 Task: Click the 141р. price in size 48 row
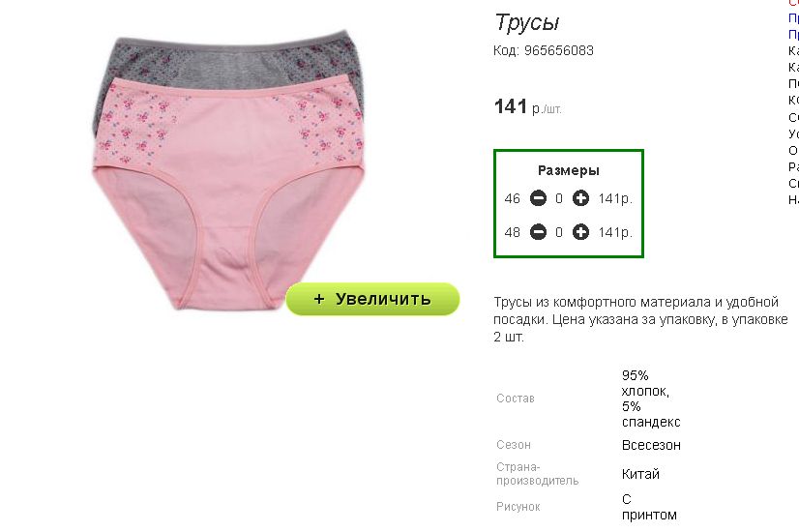615,233
